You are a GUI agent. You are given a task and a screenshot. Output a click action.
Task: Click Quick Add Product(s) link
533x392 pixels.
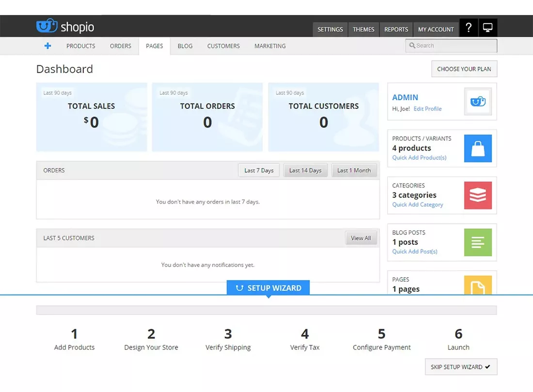coord(419,157)
